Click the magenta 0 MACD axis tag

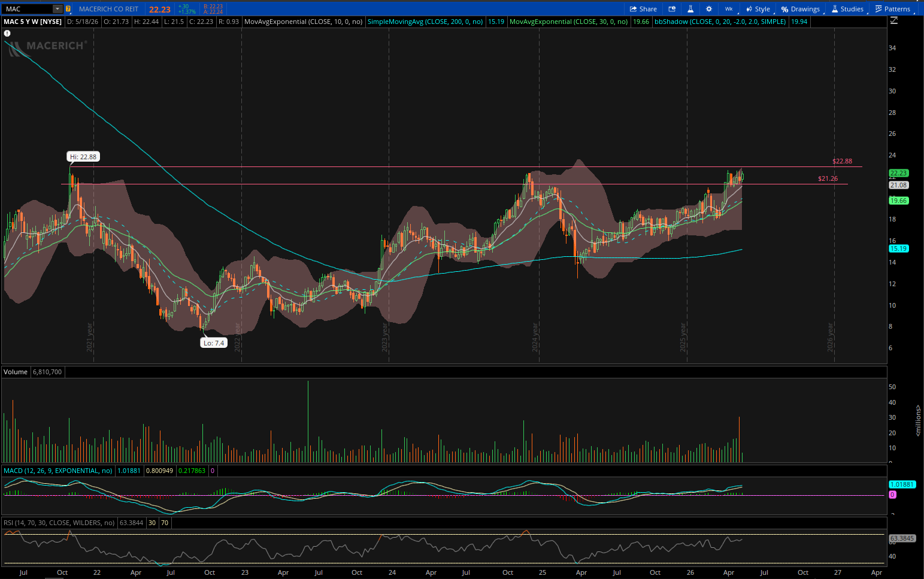(892, 495)
